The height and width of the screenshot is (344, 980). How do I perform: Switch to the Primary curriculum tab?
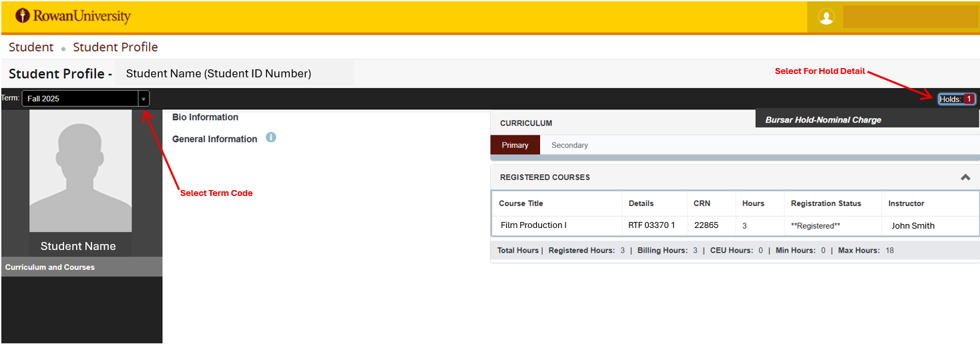pyautogui.click(x=515, y=145)
